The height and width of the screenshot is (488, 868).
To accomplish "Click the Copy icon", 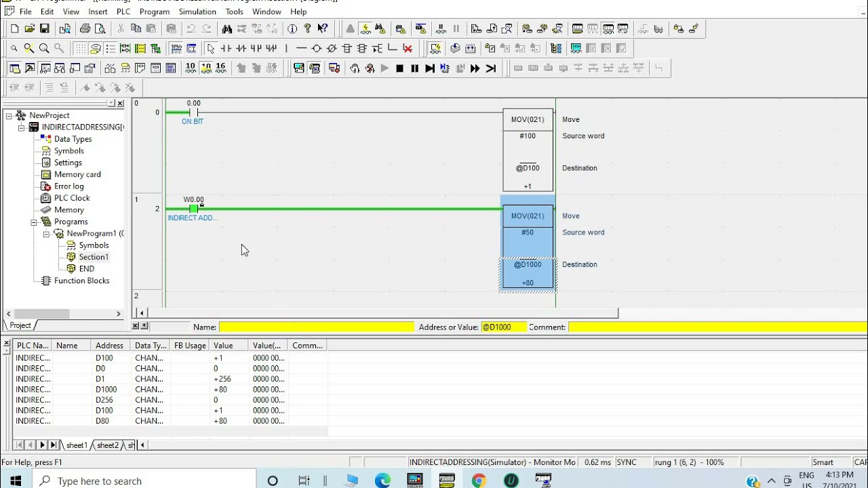I will (136, 28).
